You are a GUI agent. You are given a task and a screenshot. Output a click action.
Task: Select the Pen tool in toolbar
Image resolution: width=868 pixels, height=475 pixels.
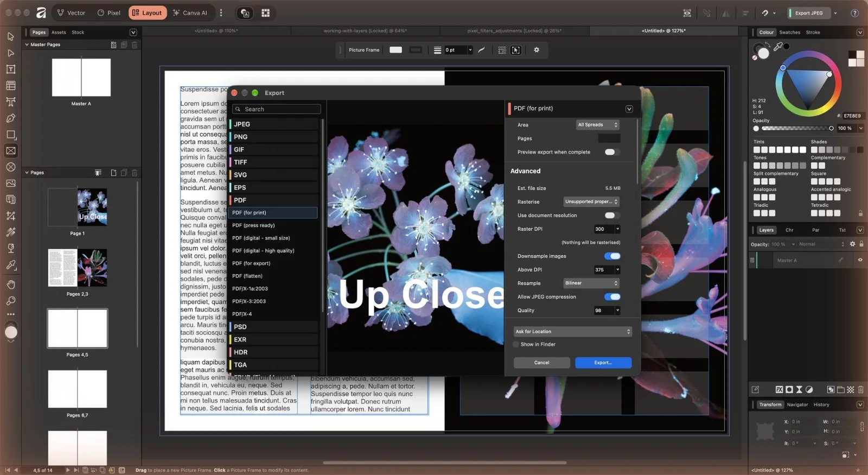click(11, 118)
